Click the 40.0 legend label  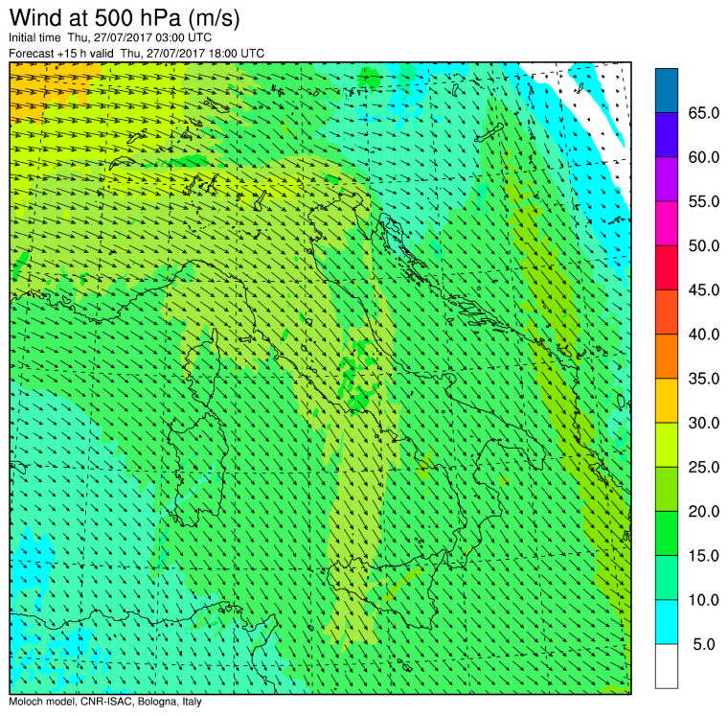point(704,335)
